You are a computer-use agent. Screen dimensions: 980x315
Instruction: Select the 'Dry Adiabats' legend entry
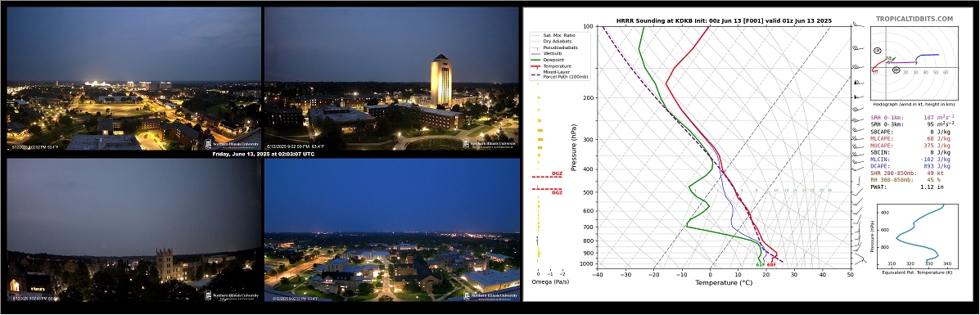[550, 41]
